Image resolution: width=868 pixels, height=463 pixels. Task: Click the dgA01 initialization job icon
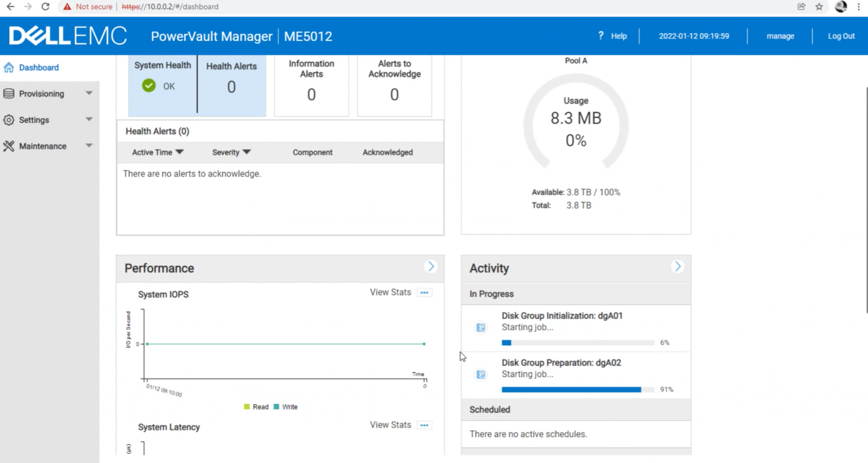pos(481,327)
